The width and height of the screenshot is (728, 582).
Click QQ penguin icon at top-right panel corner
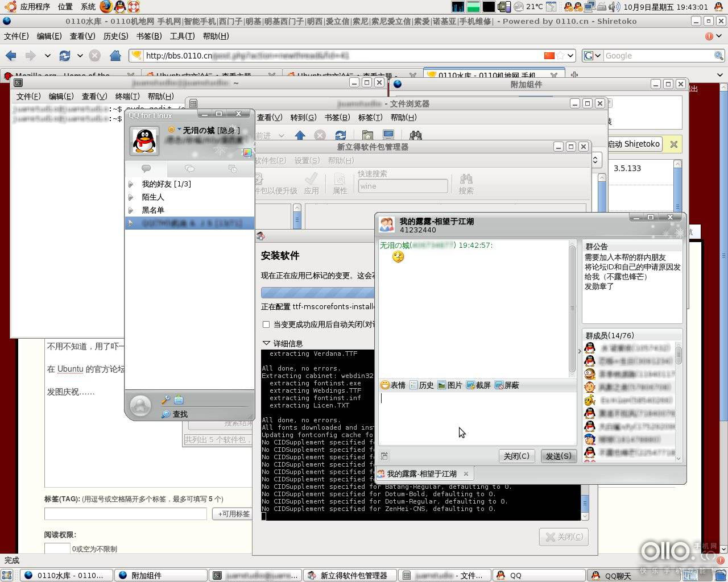click(719, 7)
